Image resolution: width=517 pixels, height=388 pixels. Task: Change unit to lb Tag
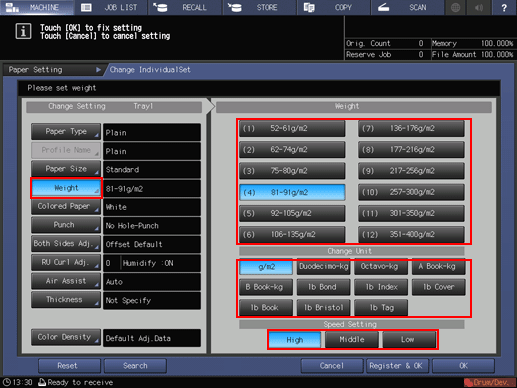pyautogui.click(x=381, y=308)
